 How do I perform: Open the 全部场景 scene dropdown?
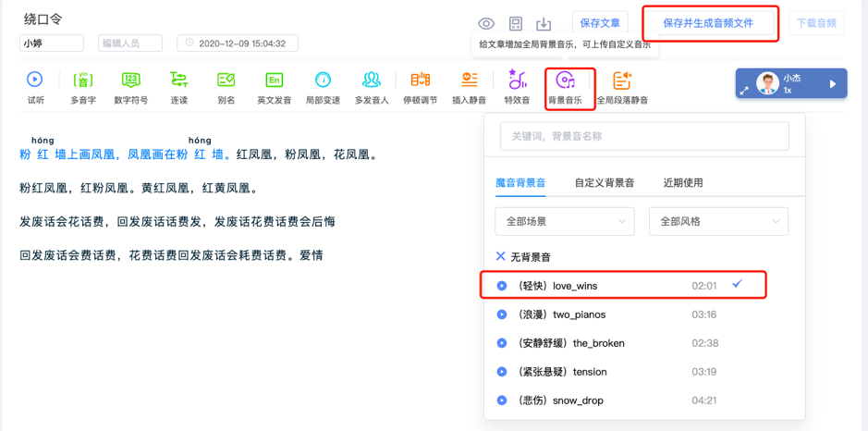565,222
